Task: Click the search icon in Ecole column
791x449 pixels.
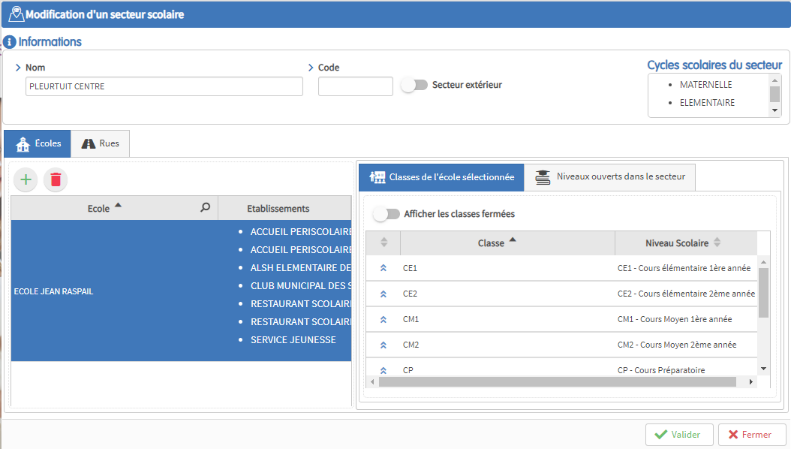Action: pos(205,208)
